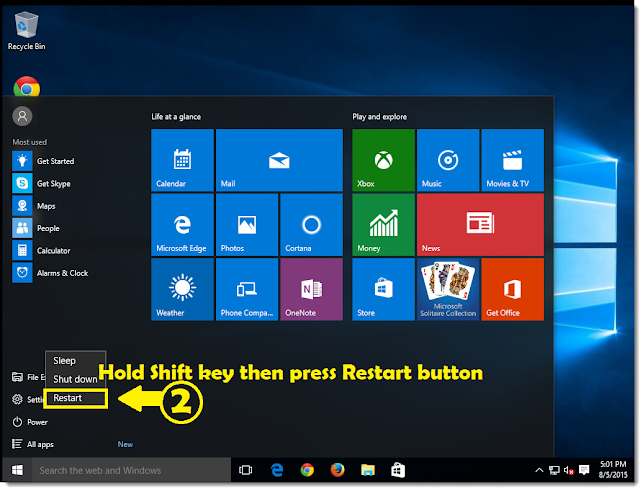Click the Most used heading
The height and width of the screenshot is (488, 640).
coord(30,142)
